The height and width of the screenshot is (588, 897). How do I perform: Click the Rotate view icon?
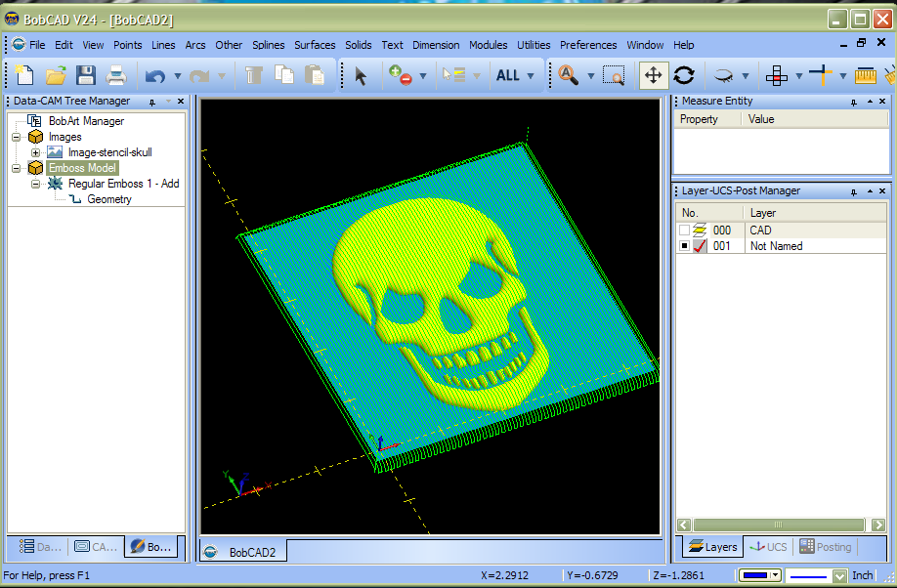click(684, 75)
